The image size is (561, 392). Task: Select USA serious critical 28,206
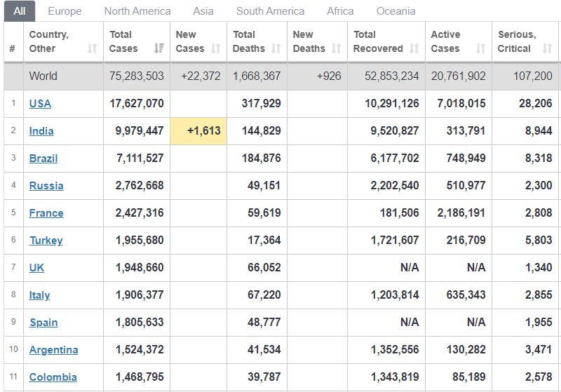[x=536, y=103]
